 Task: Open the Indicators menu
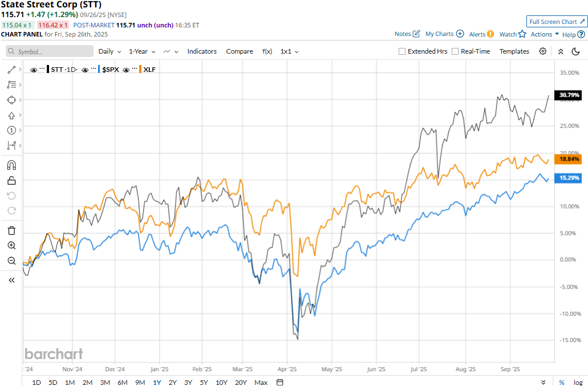(202, 51)
